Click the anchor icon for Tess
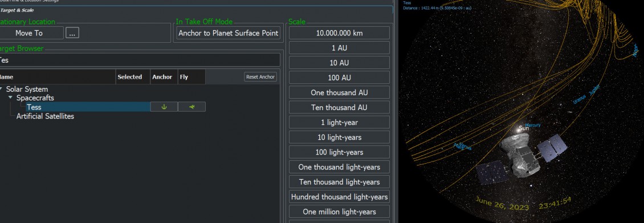Image resolution: width=644 pixels, height=223 pixels. click(164, 107)
